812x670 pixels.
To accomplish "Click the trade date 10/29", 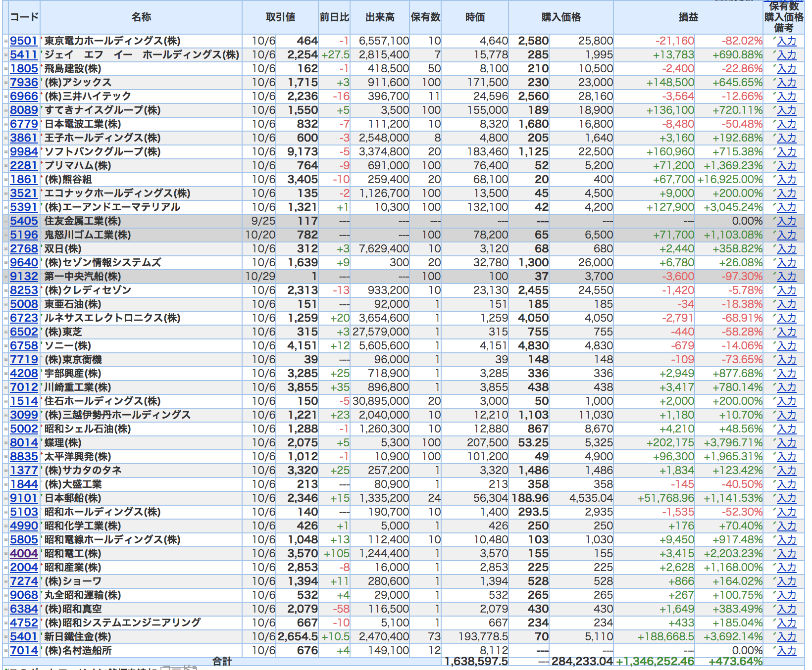I will 260,277.
